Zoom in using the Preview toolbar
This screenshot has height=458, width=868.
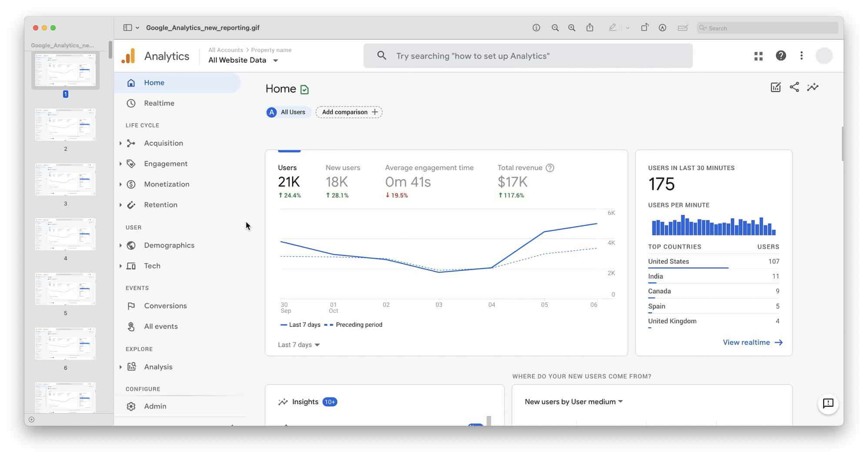[x=571, y=27]
